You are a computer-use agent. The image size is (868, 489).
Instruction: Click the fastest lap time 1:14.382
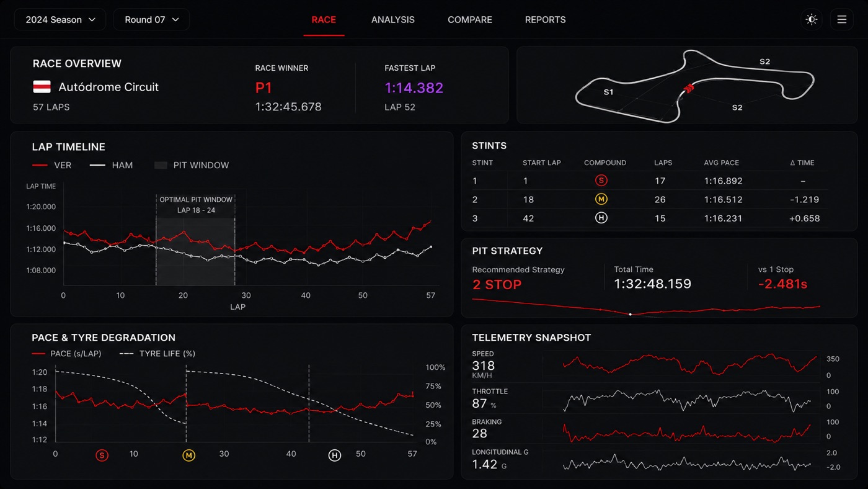click(x=414, y=87)
